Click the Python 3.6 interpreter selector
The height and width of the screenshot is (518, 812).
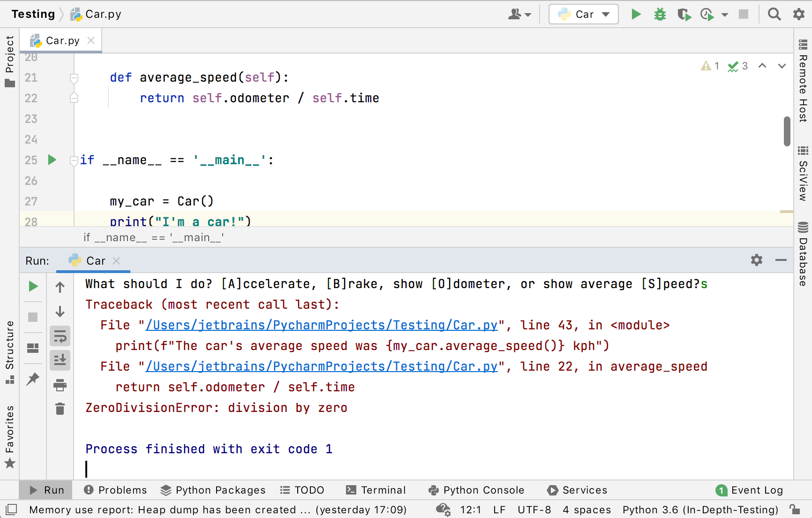click(700, 510)
